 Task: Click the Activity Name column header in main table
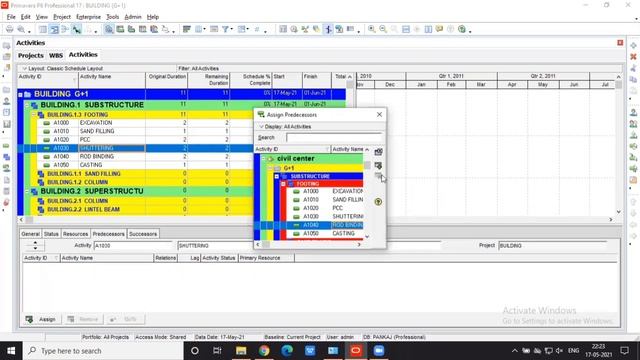point(111,80)
